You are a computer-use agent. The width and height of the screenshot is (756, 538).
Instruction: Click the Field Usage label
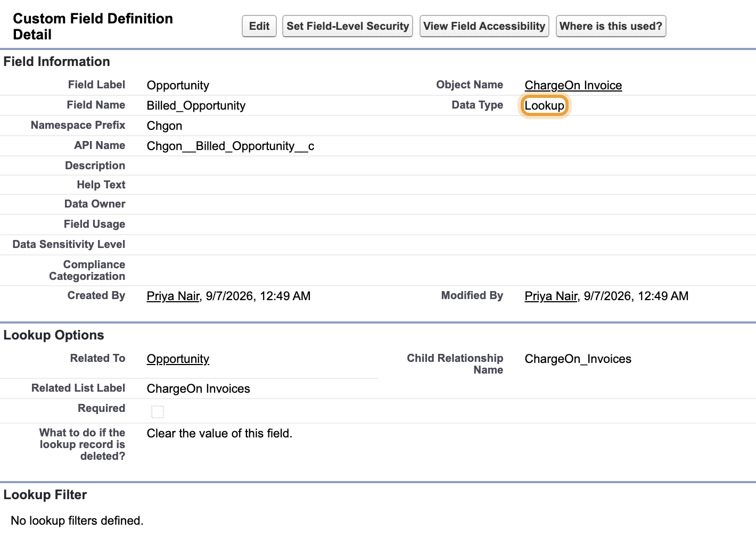coord(94,224)
